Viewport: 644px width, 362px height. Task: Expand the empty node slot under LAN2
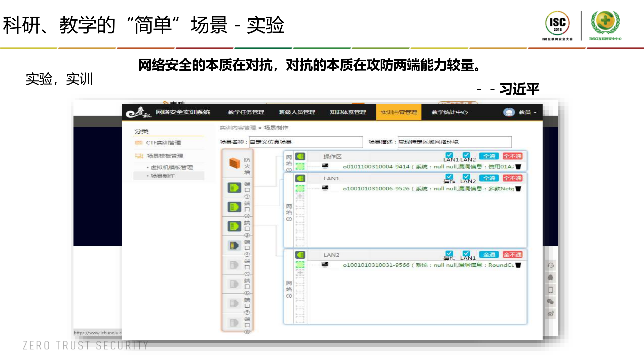pyautogui.click(x=301, y=272)
